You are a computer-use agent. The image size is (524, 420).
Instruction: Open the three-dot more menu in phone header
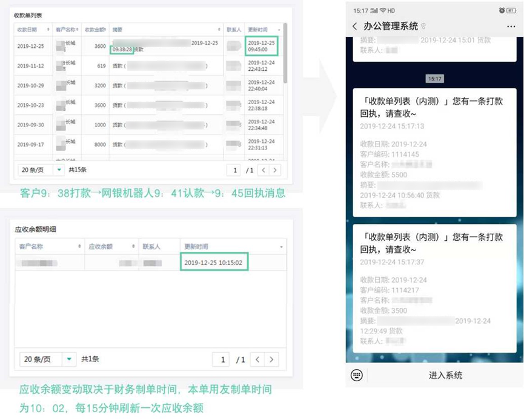click(511, 27)
